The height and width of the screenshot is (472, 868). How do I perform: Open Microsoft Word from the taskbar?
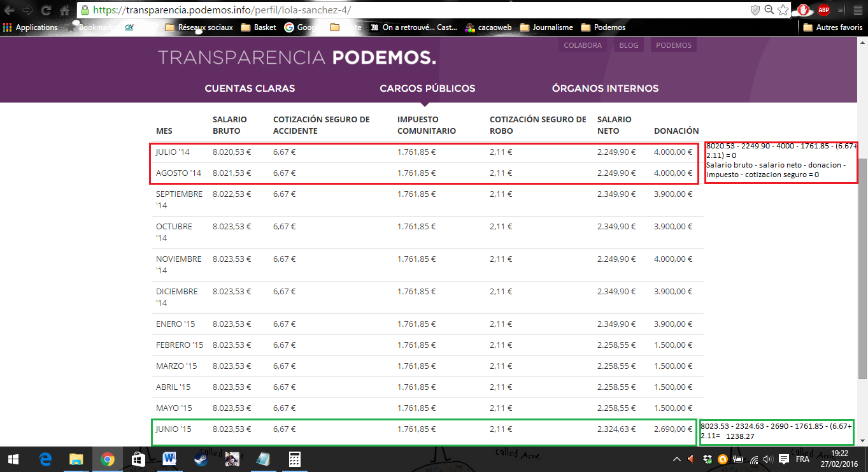(x=169, y=459)
